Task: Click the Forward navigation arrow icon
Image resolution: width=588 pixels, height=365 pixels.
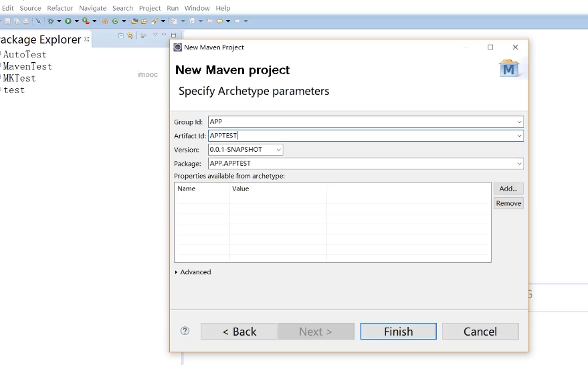Action: click(x=237, y=21)
